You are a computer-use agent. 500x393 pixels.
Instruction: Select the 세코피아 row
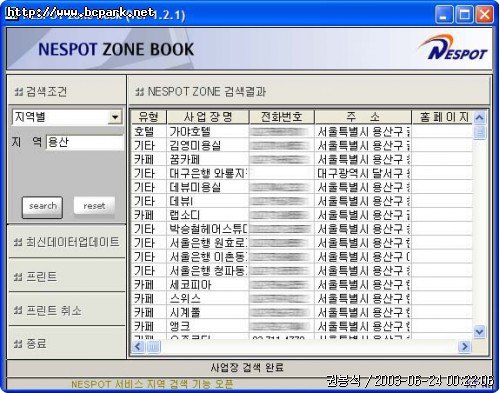pos(302,285)
